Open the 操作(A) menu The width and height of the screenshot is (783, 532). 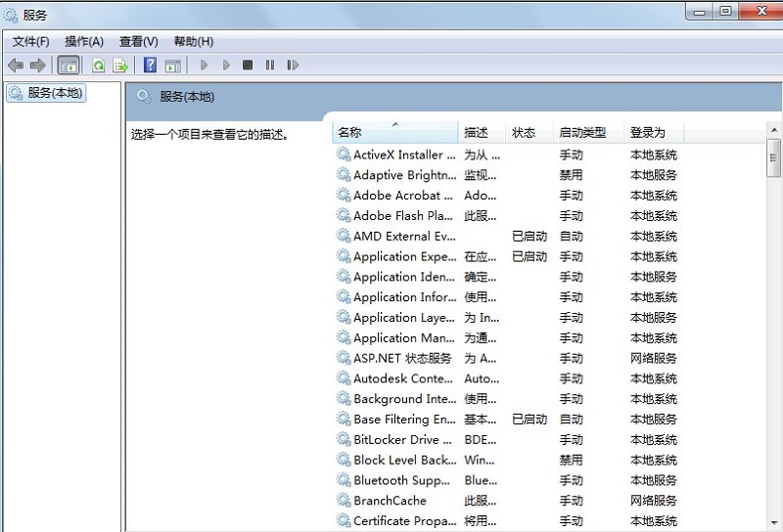pos(84,41)
